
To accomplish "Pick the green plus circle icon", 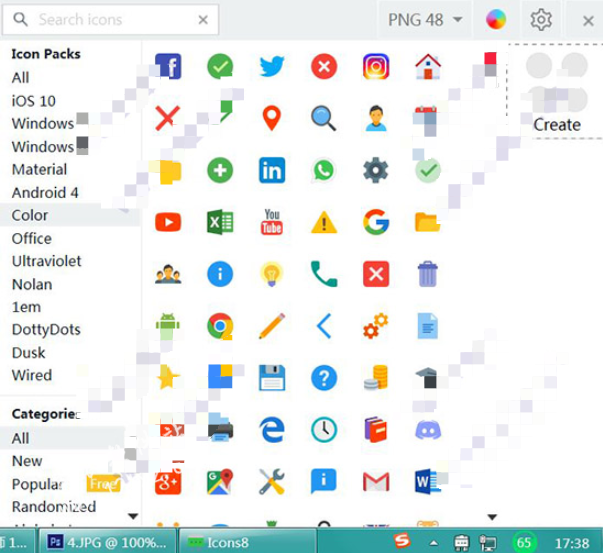I will [220, 170].
